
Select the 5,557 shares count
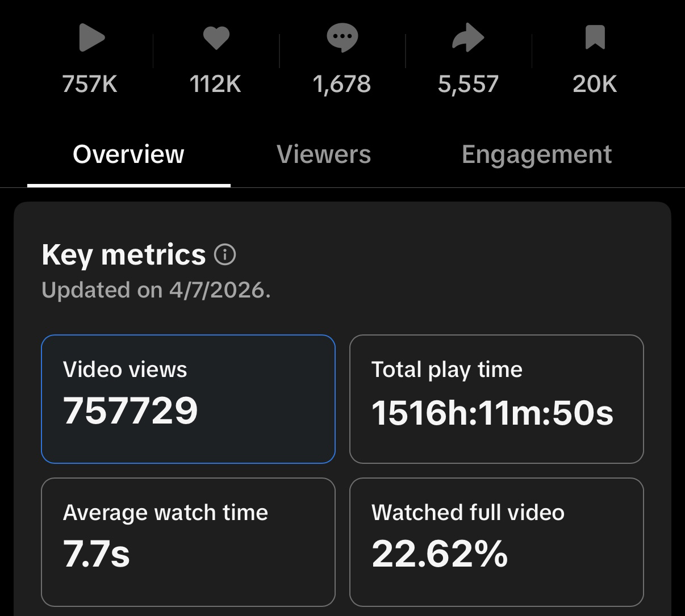pos(468,85)
